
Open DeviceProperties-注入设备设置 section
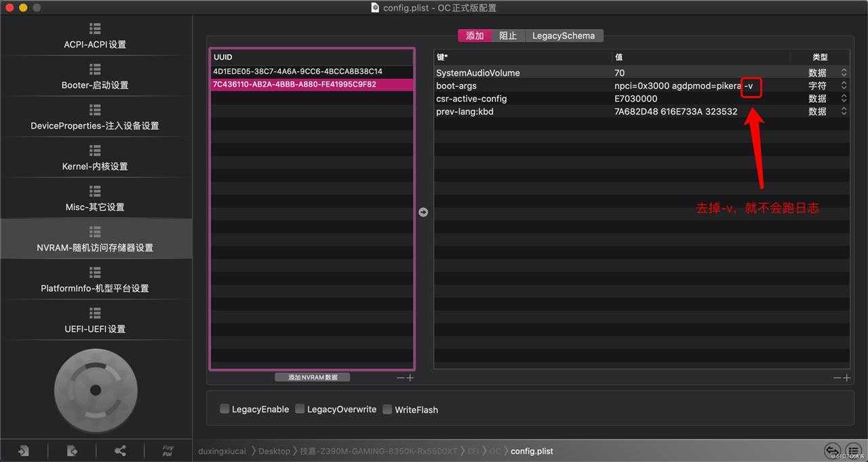point(95,117)
